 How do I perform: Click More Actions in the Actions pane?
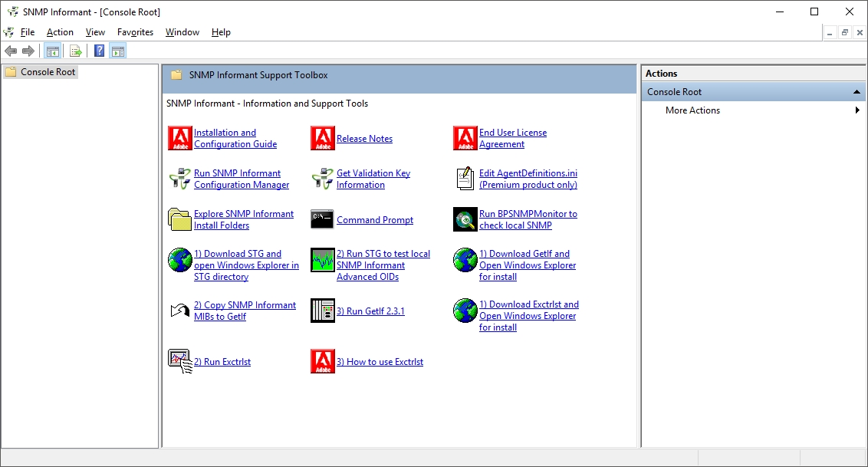tap(692, 110)
